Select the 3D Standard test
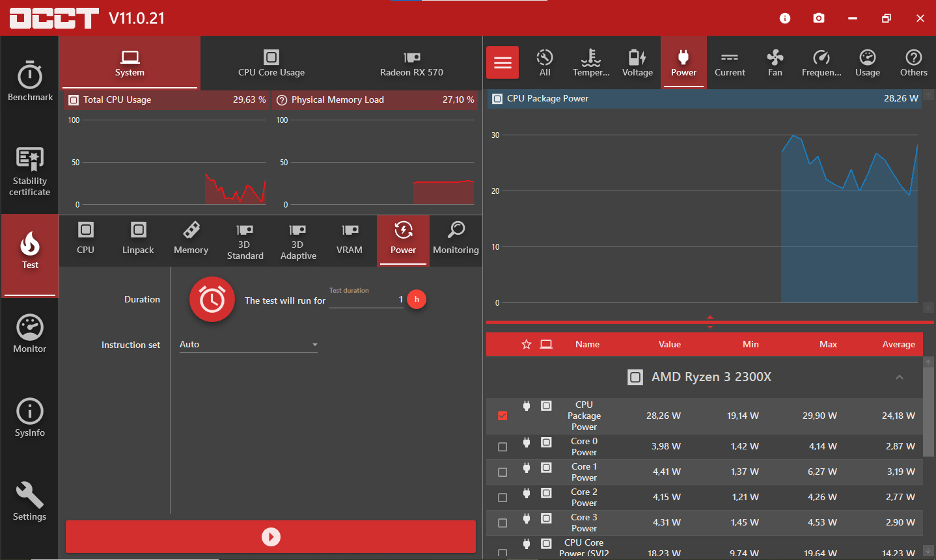Viewport: 936px width, 560px height. point(245,241)
